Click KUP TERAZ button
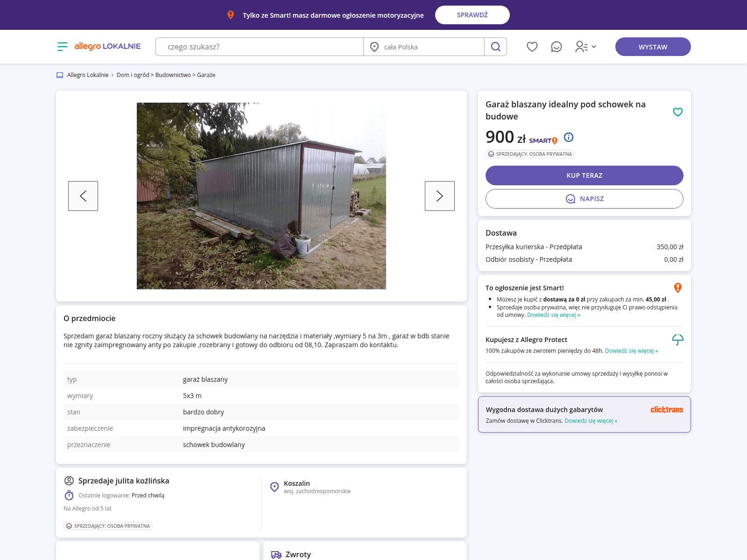 click(x=585, y=175)
